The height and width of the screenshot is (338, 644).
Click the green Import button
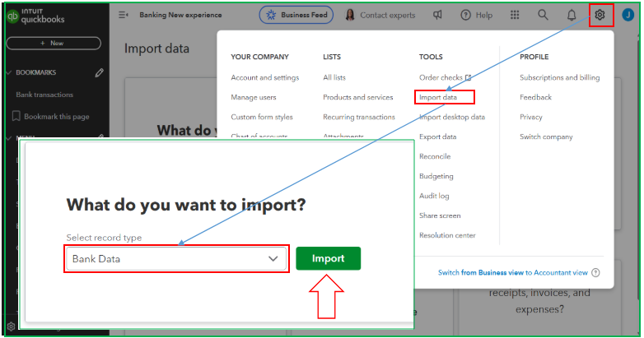pos(328,258)
